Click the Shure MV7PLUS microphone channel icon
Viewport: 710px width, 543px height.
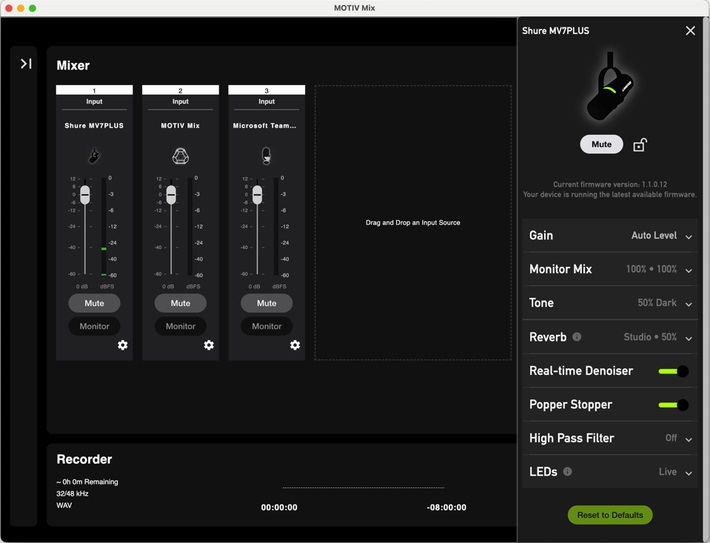click(x=94, y=156)
